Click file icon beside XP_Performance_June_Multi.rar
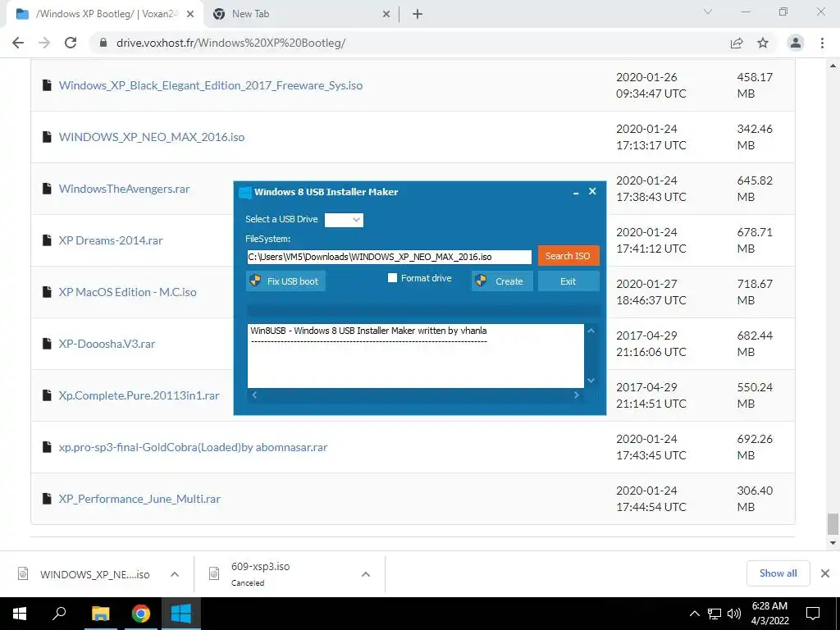Image resolution: width=840 pixels, height=630 pixels. click(47, 499)
